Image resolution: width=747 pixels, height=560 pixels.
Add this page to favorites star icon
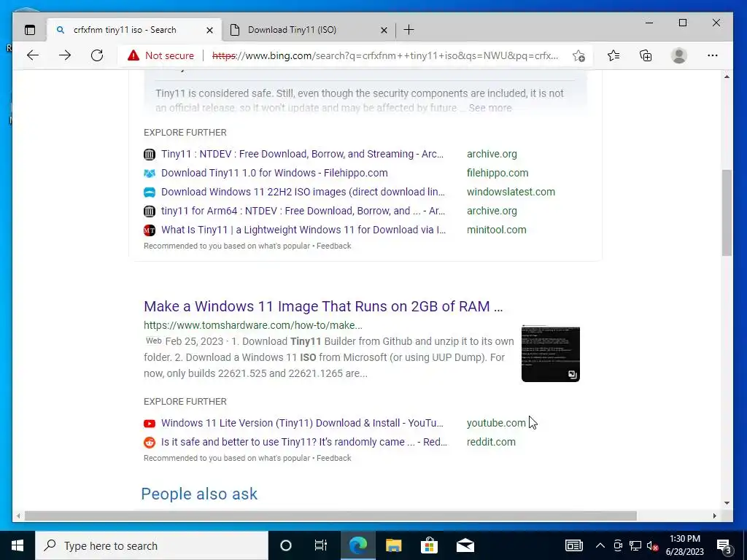click(x=578, y=55)
